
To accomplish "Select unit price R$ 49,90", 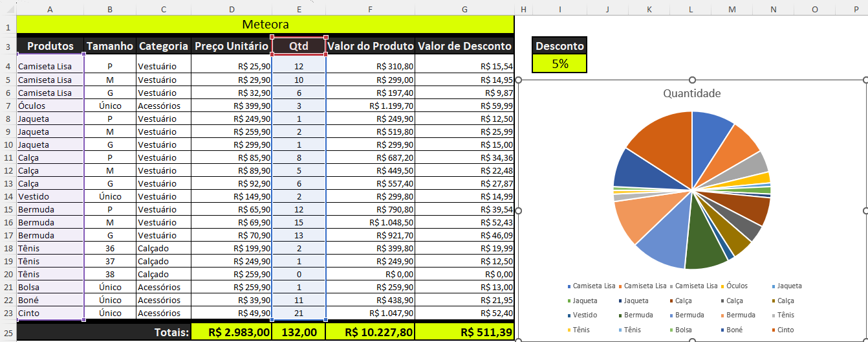I will (232, 313).
